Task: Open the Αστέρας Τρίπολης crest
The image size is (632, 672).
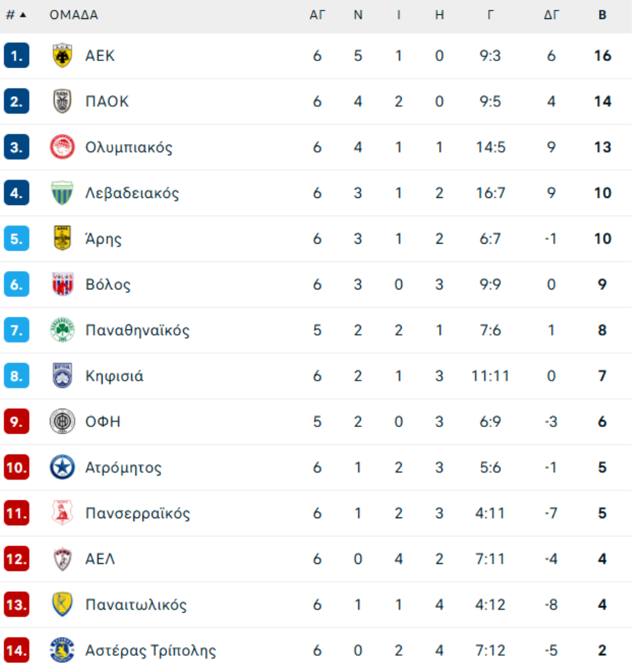Action: (x=62, y=650)
